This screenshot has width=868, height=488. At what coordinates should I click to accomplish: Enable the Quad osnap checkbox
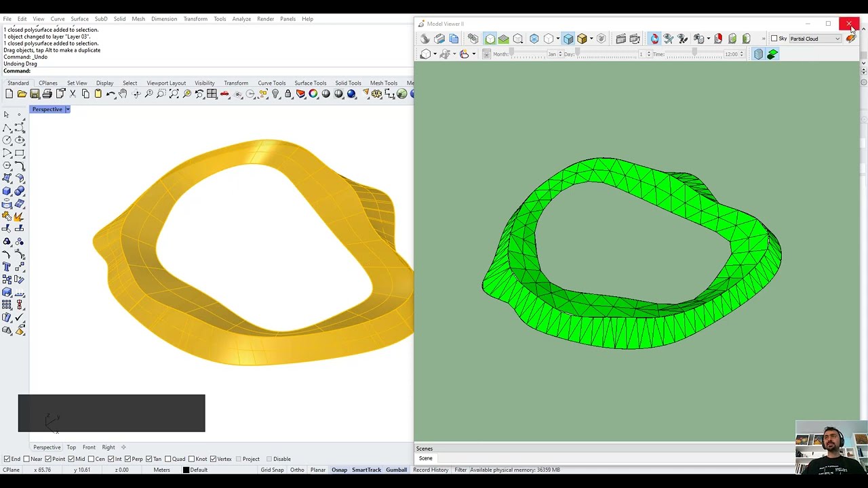(x=167, y=459)
